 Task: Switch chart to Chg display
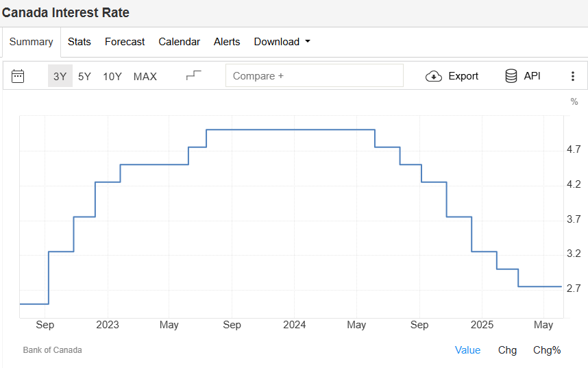507,350
